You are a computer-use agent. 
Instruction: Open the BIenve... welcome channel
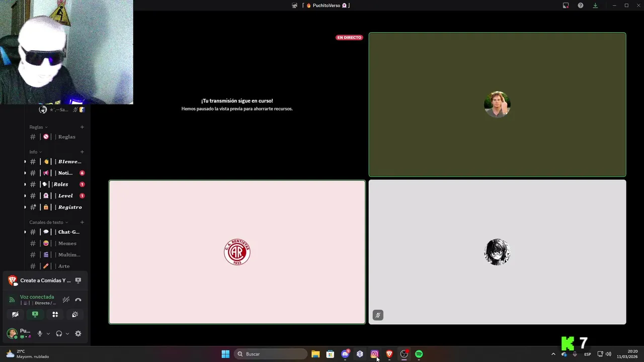coord(56,162)
